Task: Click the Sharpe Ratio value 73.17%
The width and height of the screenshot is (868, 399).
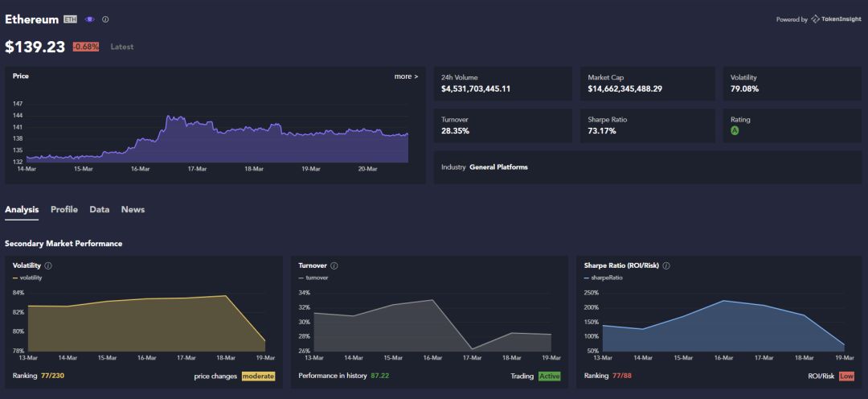Action: 602,131
